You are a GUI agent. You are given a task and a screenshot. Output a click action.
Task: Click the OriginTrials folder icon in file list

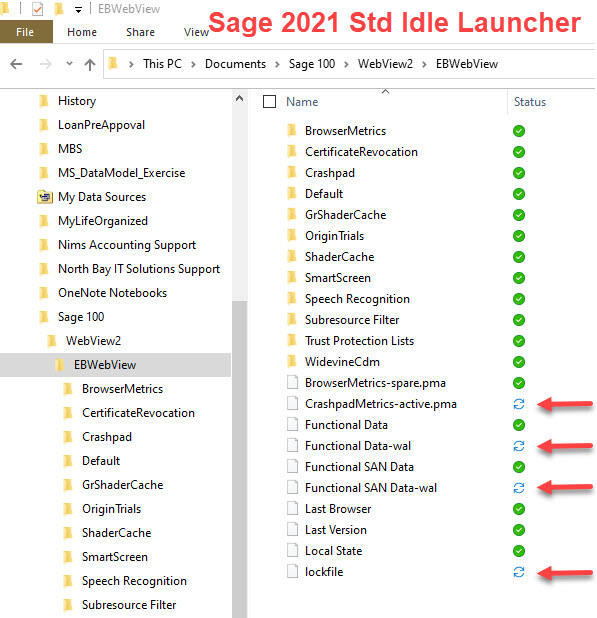click(292, 235)
